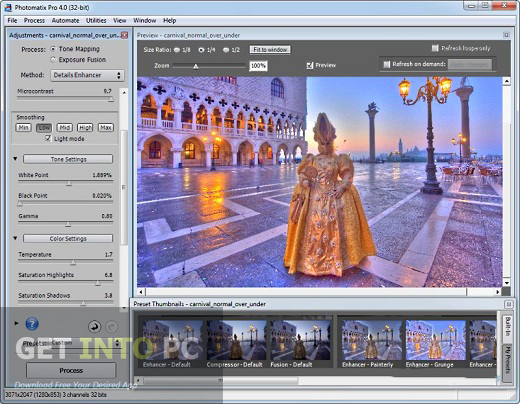
Task: Adjust the Temperature slider
Action: 73,263
